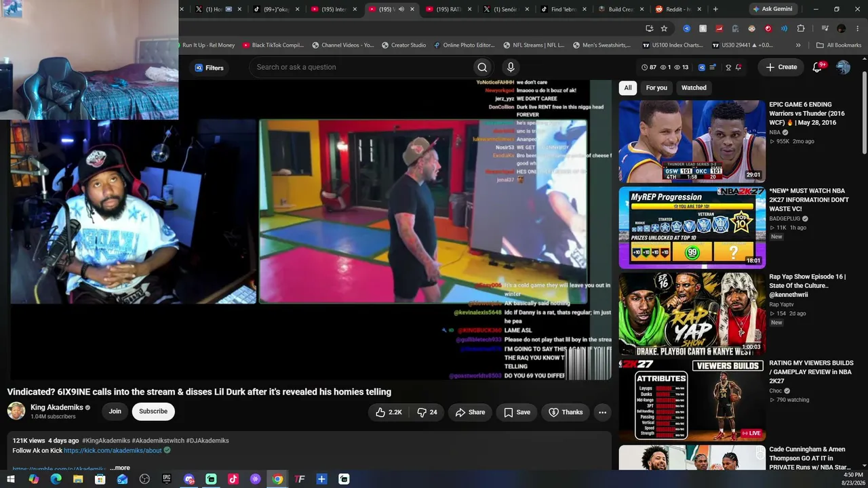Open the Outlook mail taskbar icon
This screenshot has width=868, height=488.
click(122, 479)
